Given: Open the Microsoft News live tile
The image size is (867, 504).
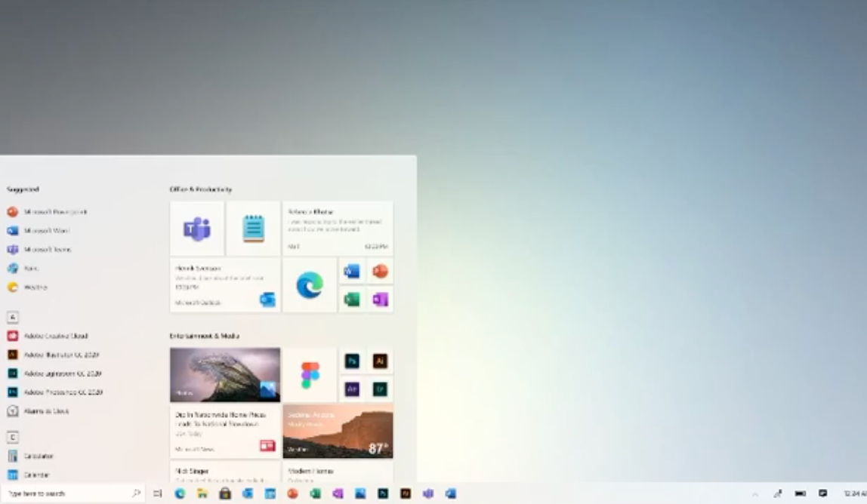Looking at the screenshot, I should click(x=225, y=431).
